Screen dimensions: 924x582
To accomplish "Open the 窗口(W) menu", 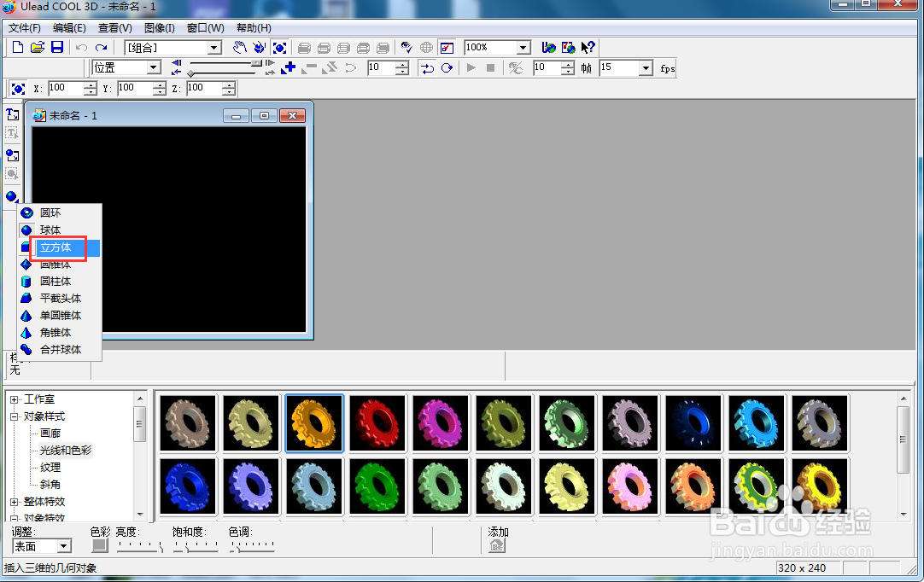I will click(205, 28).
